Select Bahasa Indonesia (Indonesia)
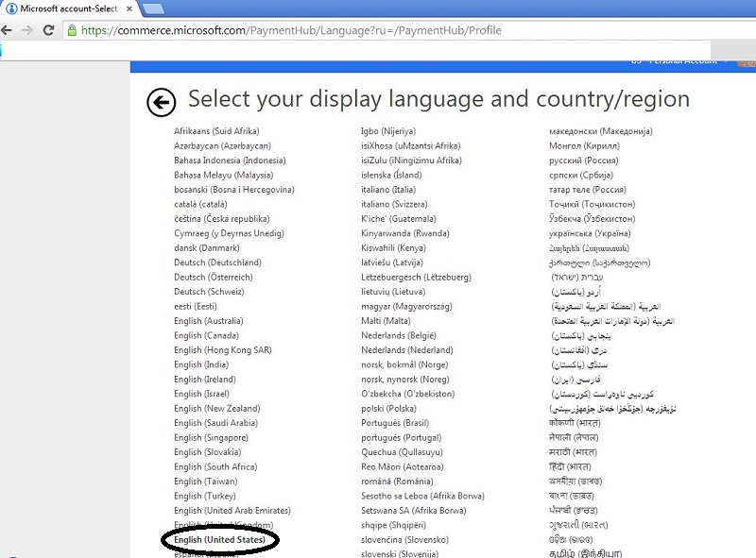The height and width of the screenshot is (558, 756). [x=230, y=160]
